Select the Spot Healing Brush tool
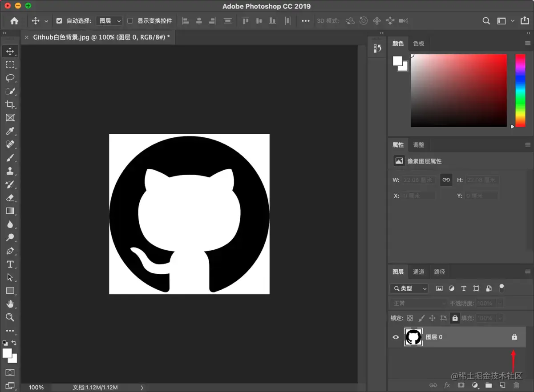This screenshot has height=392, width=534. point(10,144)
